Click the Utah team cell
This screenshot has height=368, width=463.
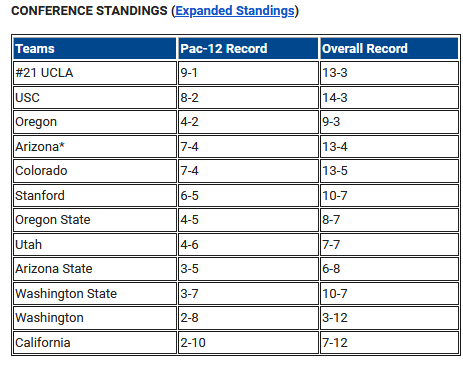tap(95, 245)
